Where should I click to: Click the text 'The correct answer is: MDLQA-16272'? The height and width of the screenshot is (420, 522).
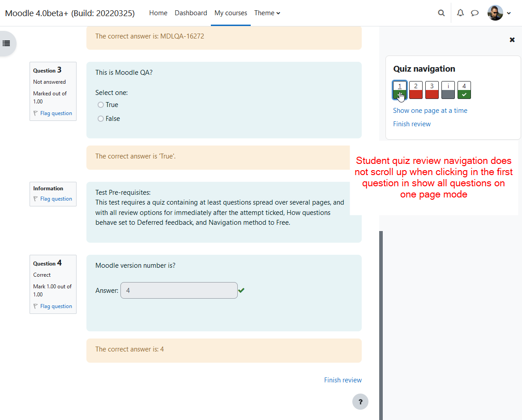tap(150, 36)
